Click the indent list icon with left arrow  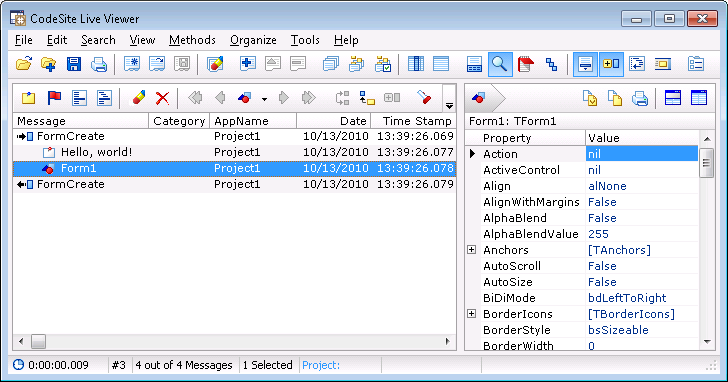point(637,64)
